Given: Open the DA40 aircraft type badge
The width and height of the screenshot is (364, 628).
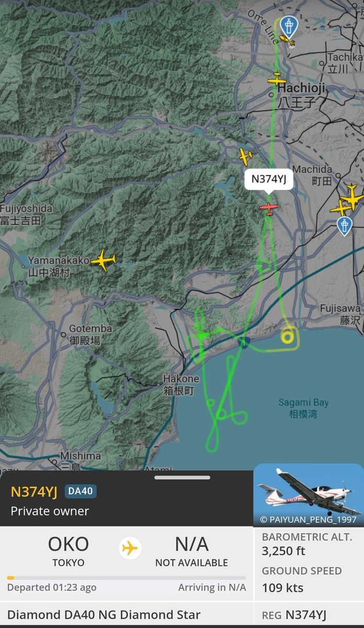Looking at the screenshot, I should point(81,491).
